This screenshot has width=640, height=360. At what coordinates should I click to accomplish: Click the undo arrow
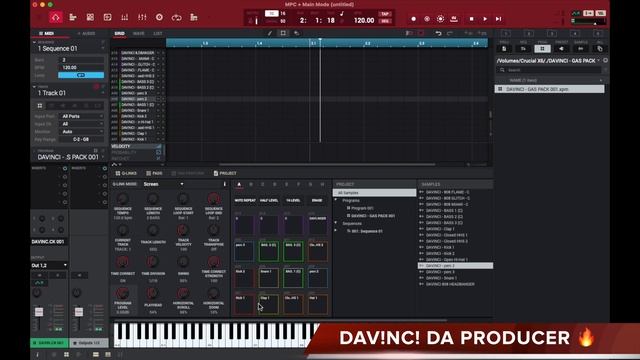coord(438,33)
